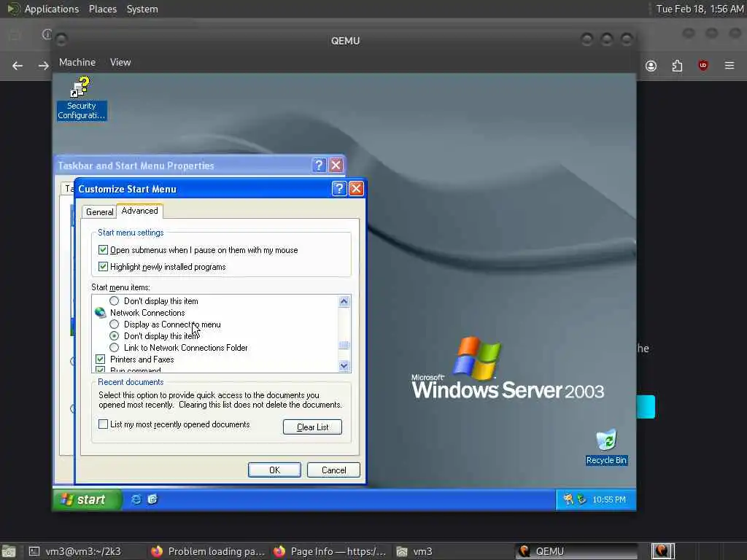Cancel the Customize Start Menu dialog
Image resolution: width=747 pixels, height=560 pixels.
pyautogui.click(x=333, y=470)
